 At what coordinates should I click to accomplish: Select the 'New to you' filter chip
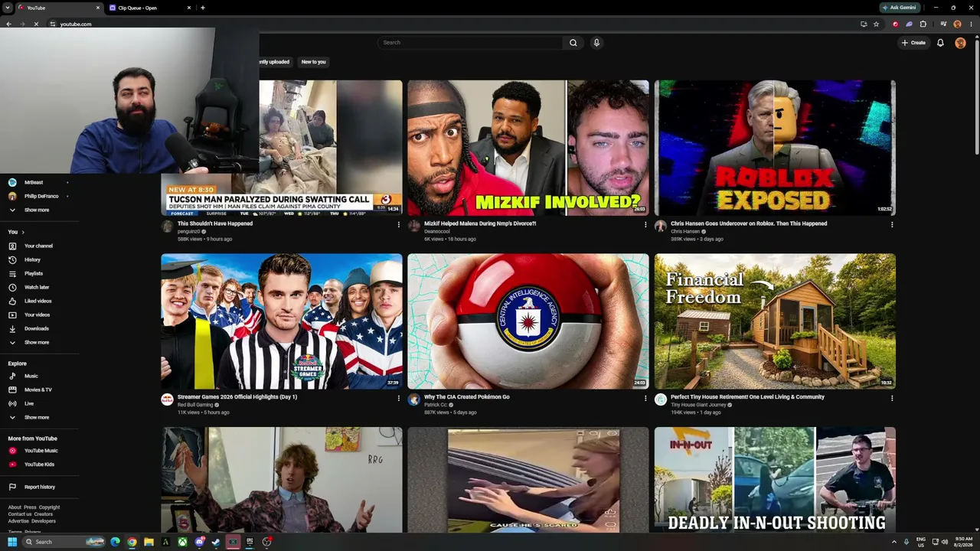click(313, 62)
